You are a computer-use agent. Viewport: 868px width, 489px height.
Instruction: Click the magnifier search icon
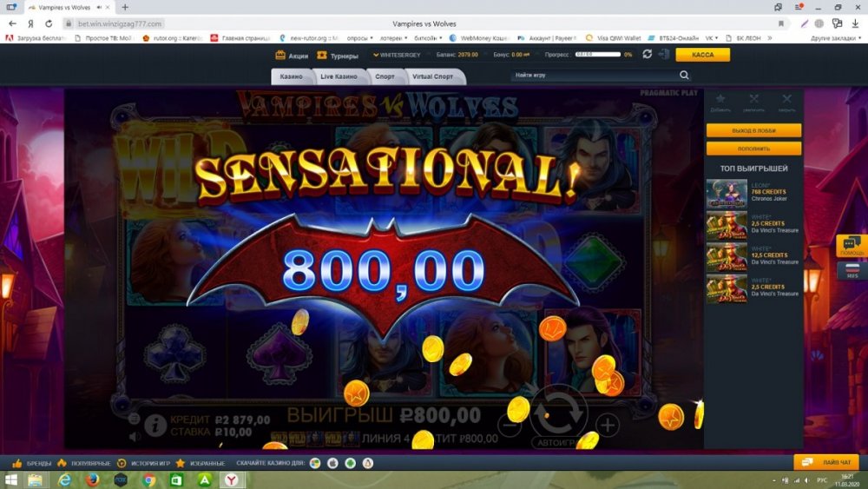[x=685, y=76]
